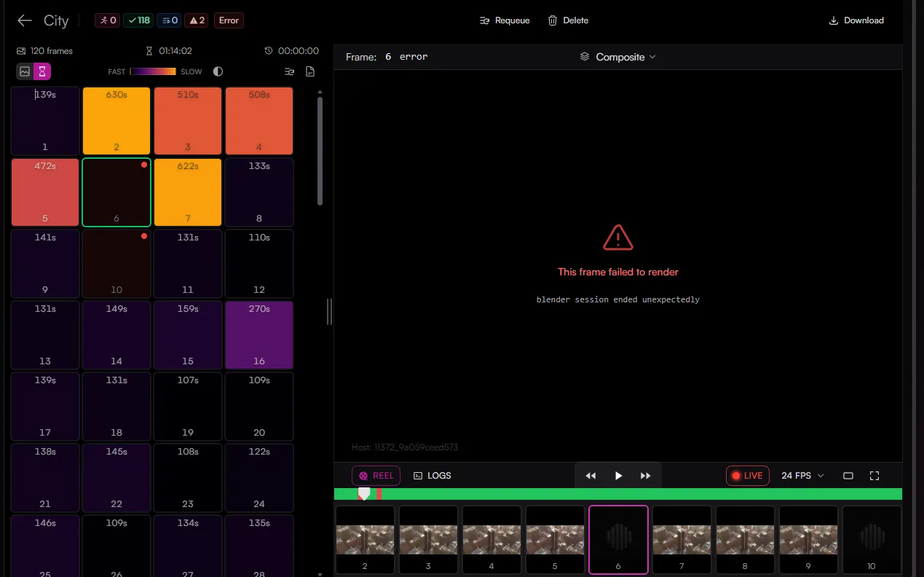Click the half-circle contrast icon

point(218,71)
